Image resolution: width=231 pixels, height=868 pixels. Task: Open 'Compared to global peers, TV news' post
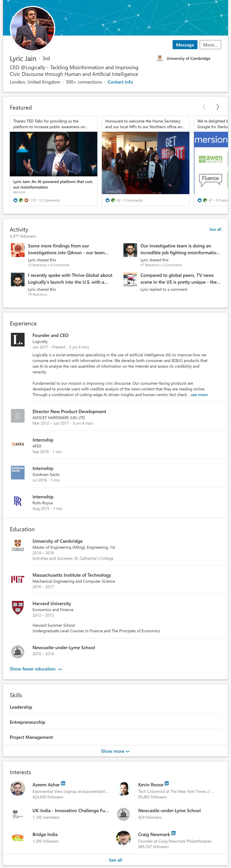click(180, 279)
